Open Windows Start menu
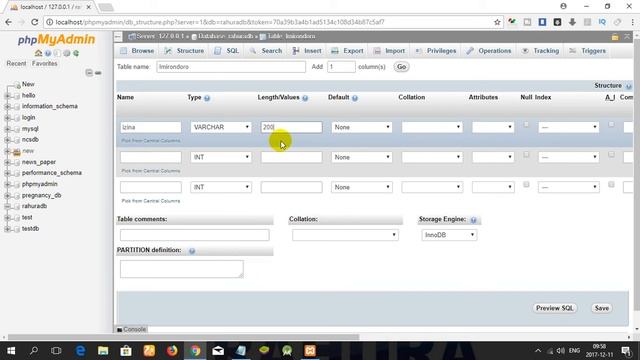Image resolution: width=640 pixels, height=360 pixels. (x=11, y=351)
